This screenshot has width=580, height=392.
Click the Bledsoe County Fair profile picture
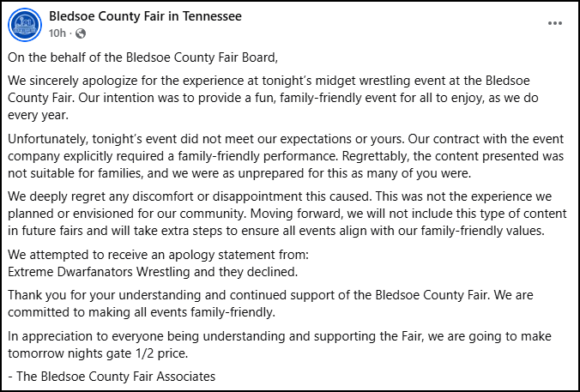pos(25,25)
